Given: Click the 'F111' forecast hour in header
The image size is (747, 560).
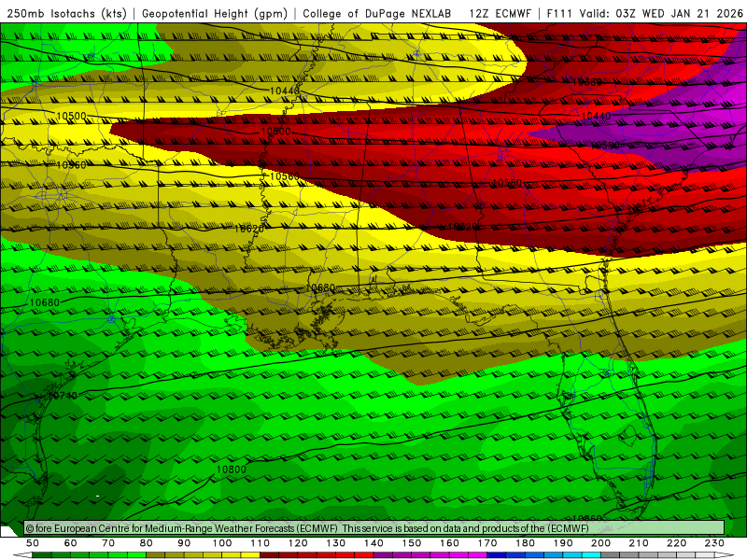Looking at the screenshot, I should [559, 13].
